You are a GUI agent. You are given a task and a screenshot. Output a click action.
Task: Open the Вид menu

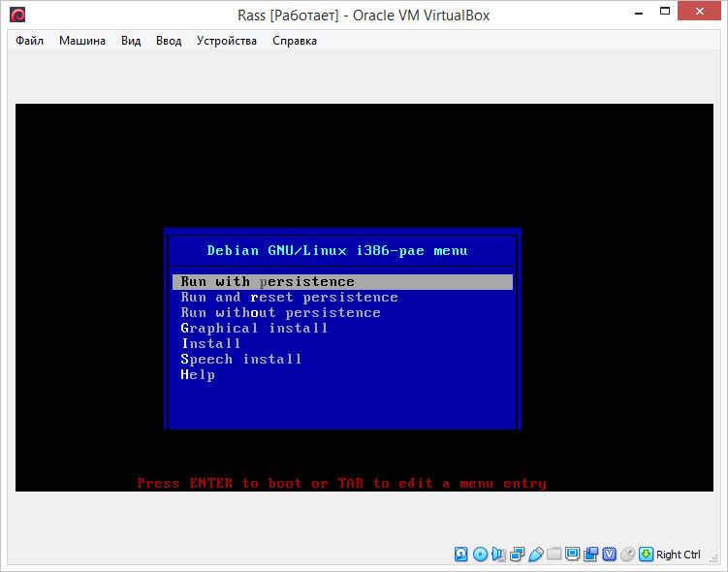pos(131,41)
